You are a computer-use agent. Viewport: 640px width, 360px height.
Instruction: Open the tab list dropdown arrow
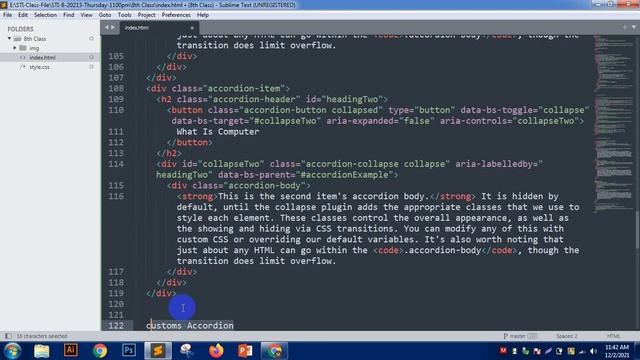[634, 27]
